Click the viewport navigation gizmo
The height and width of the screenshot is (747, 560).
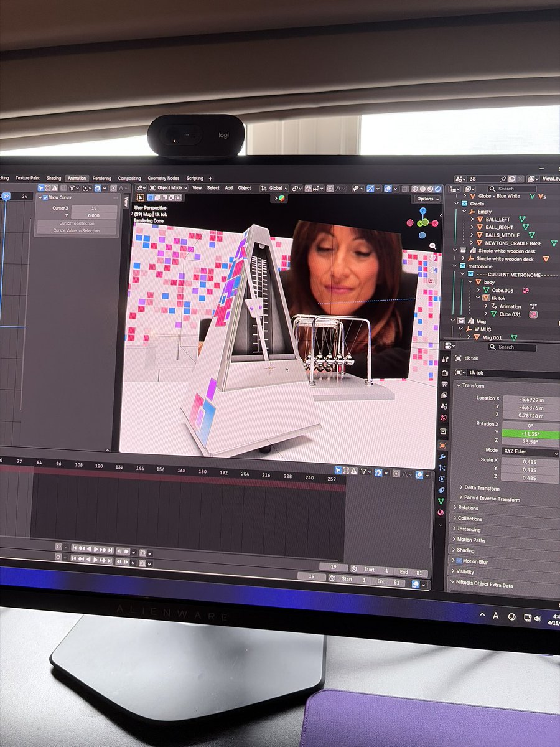[422, 223]
